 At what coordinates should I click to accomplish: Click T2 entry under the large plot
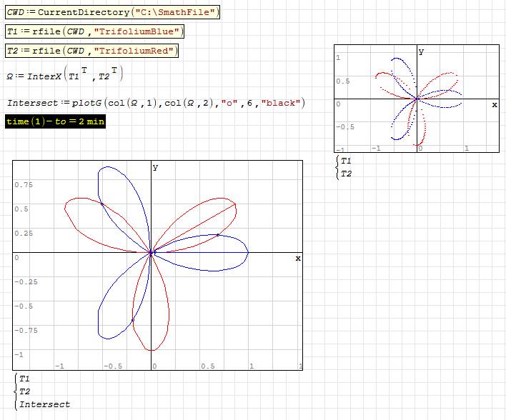point(25,391)
